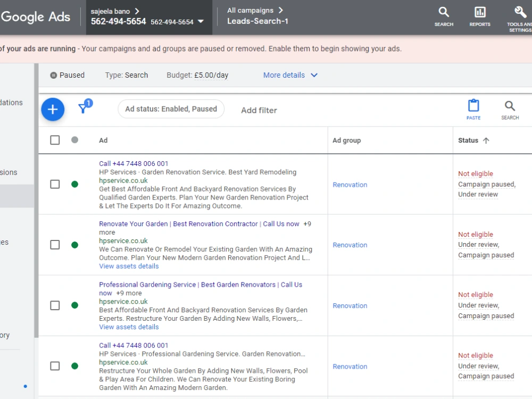Viewport: 532px width, 399px height.
Task: Go to All campaigns breadcrumb
Action: pos(251,11)
